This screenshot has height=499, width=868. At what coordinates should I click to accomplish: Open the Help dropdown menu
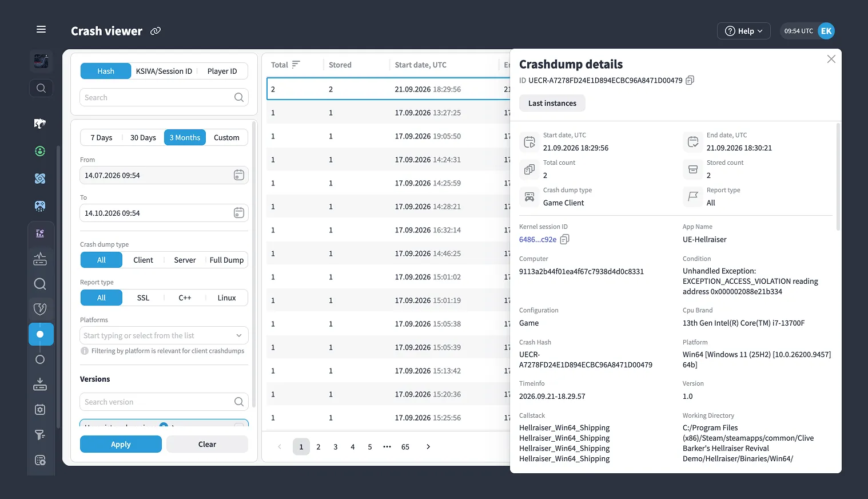(x=744, y=31)
